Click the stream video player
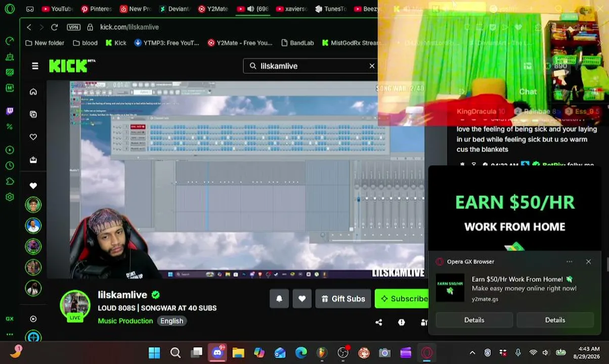 (247, 179)
